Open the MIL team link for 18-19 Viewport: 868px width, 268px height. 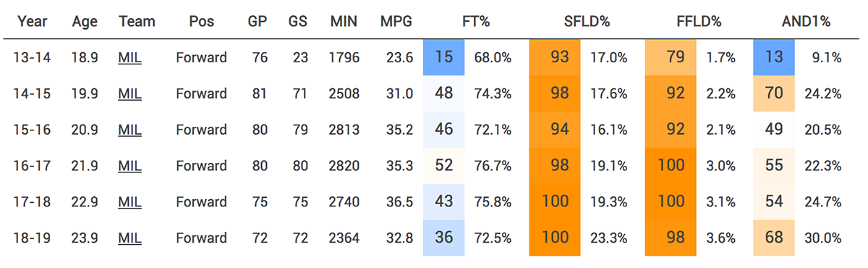pyautogui.click(x=130, y=238)
